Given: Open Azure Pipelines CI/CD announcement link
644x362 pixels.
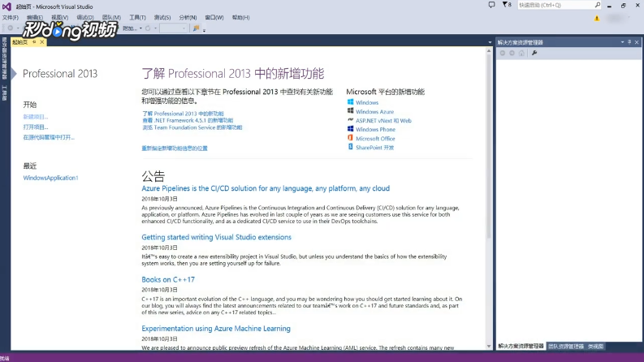Looking at the screenshot, I should [x=266, y=188].
